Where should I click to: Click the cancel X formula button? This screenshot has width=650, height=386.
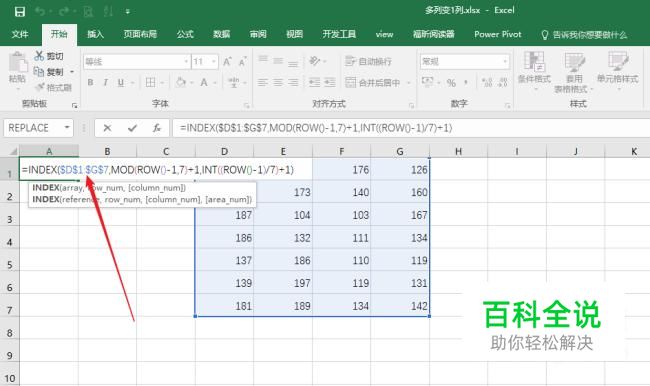tap(107, 128)
